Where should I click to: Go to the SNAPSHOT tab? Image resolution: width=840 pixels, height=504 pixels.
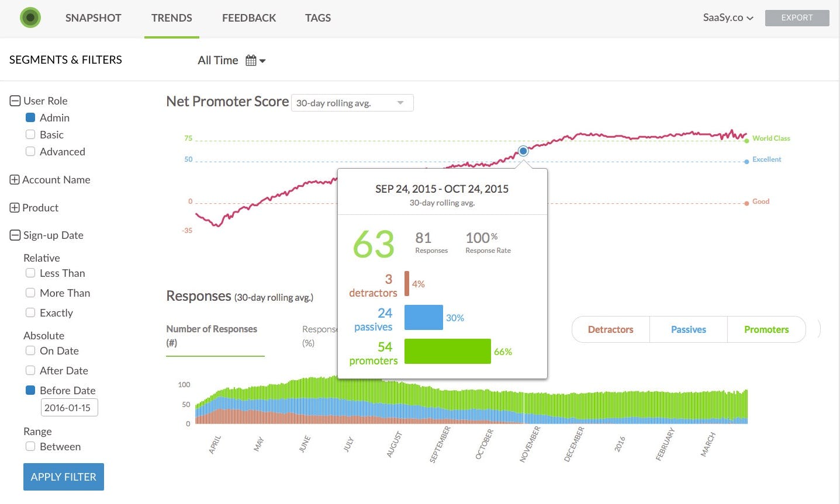(94, 18)
